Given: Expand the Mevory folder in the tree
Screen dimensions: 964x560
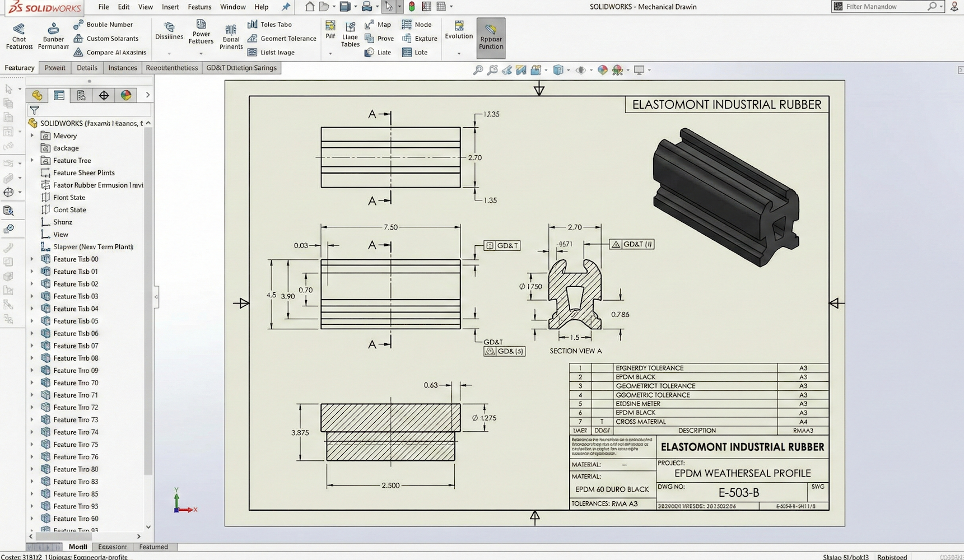Looking at the screenshot, I should coord(32,136).
